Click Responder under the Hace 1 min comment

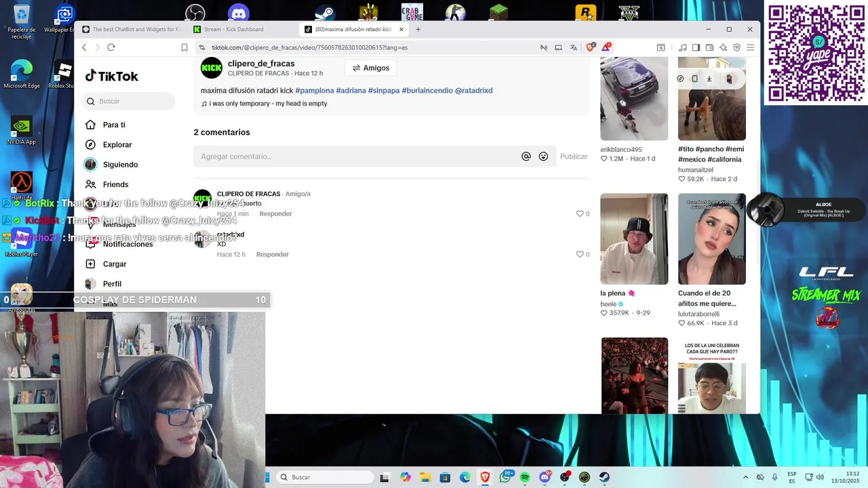tap(275, 213)
